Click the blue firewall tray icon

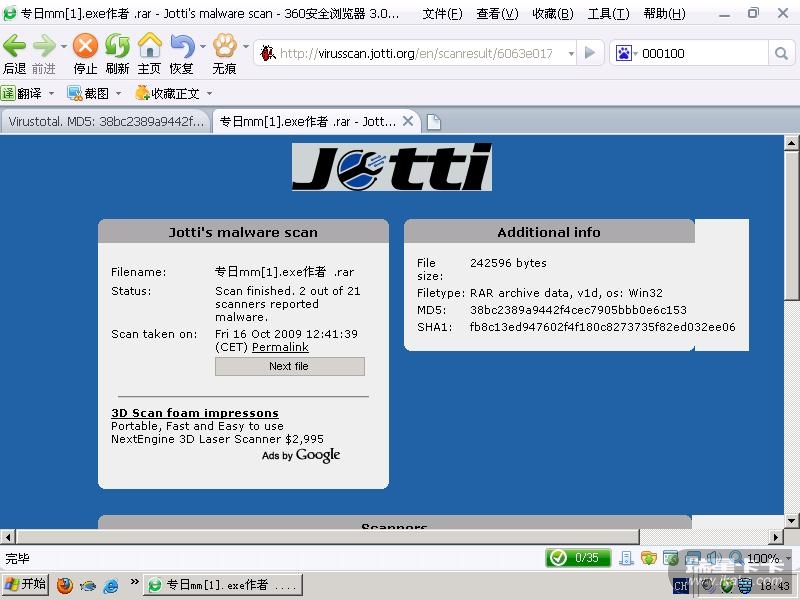[745, 586]
